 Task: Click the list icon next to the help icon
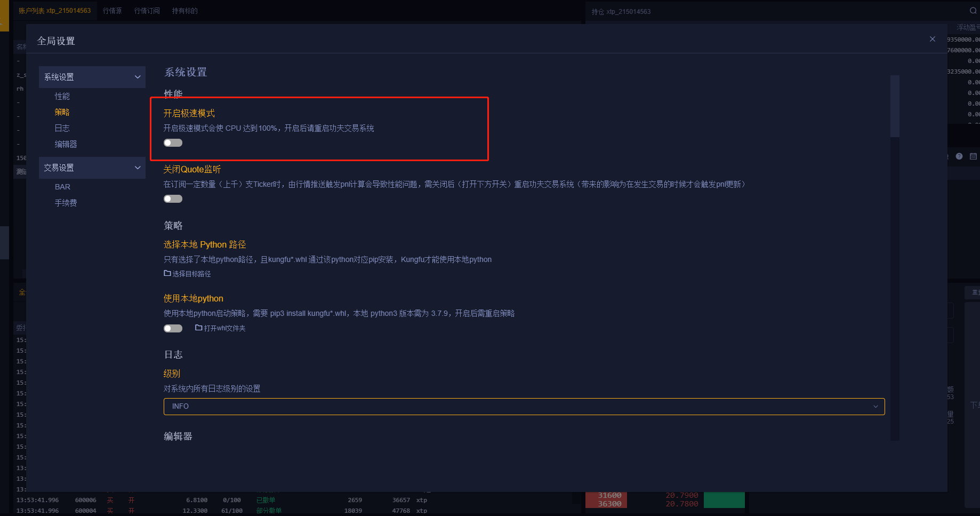click(973, 156)
